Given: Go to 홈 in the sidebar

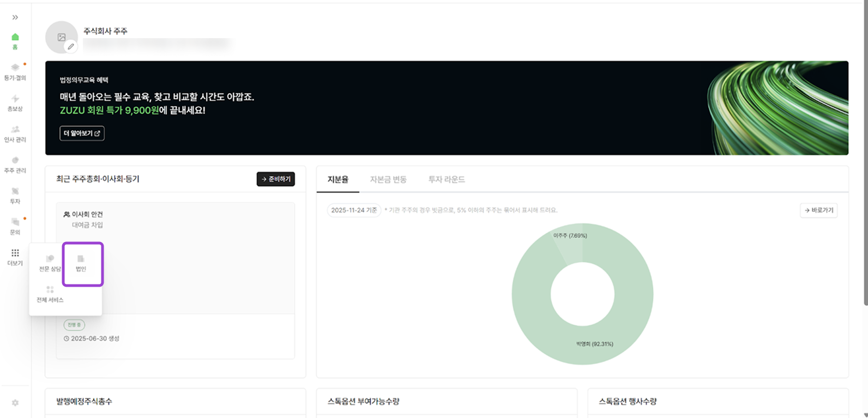Looking at the screenshot, I should [x=15, y=41].
